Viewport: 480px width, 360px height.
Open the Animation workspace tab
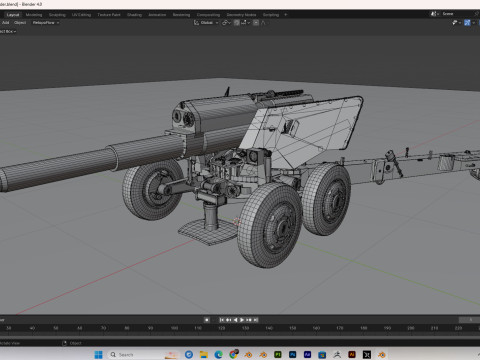coord(157,15)
